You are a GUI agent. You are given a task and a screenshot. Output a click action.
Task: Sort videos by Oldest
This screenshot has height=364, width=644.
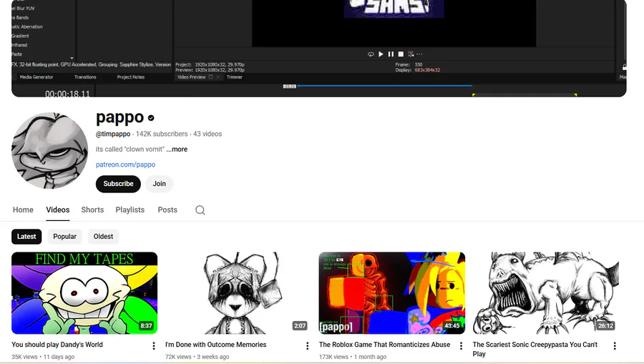(x=103, y=237)
